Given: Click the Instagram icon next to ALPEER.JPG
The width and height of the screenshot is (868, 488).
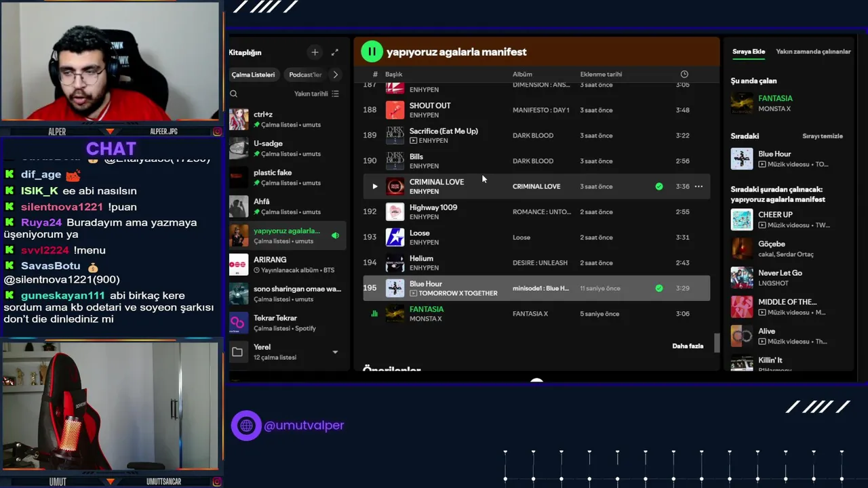Looking at the screenshot, I should tap(217, 131).
